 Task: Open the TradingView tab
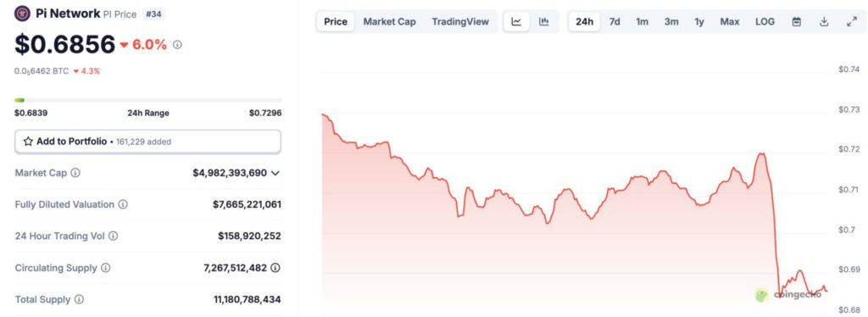[460, 21]
